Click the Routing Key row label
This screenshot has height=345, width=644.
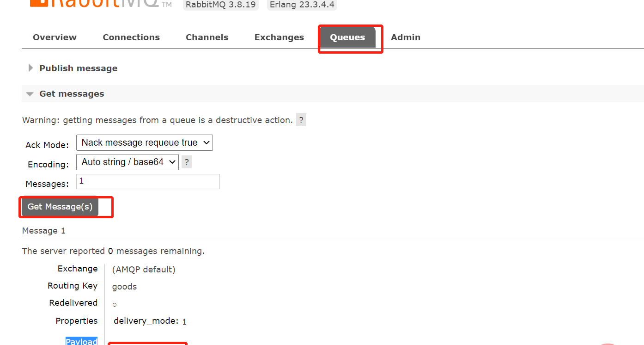click(x=73, y=286)
